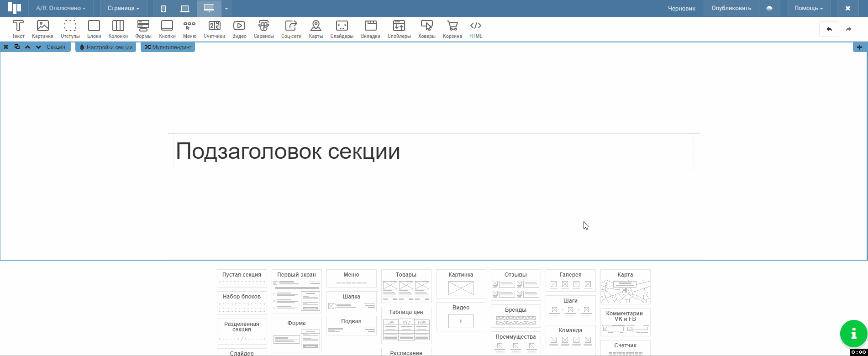Open Настройки секции
This screenshot has height=356, width=868.
click(105, 47)
